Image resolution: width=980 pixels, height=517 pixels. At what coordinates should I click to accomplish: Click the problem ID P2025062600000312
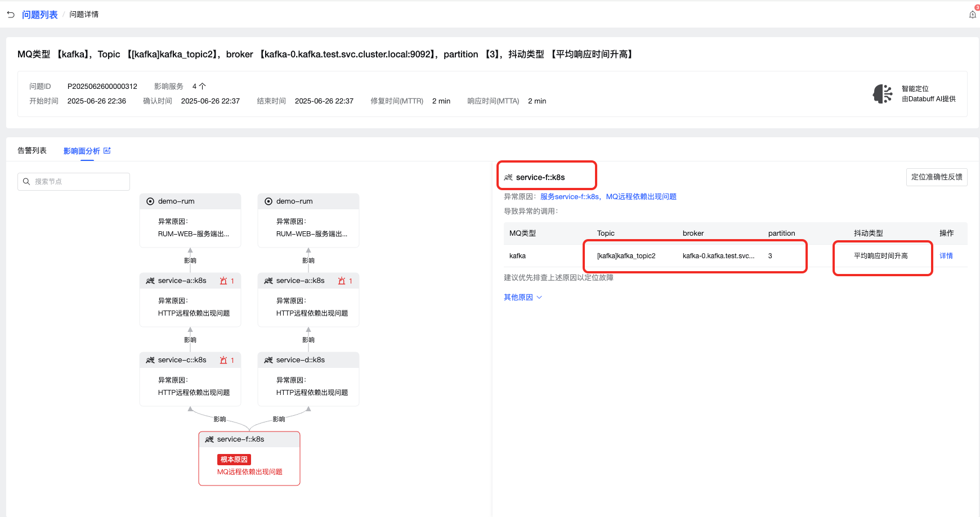pos(102,86)
